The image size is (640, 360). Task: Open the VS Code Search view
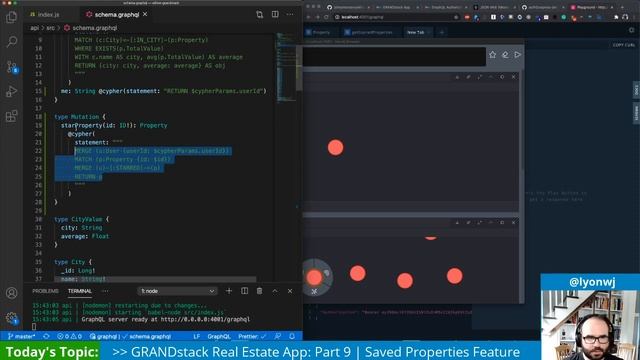[11, 42]
